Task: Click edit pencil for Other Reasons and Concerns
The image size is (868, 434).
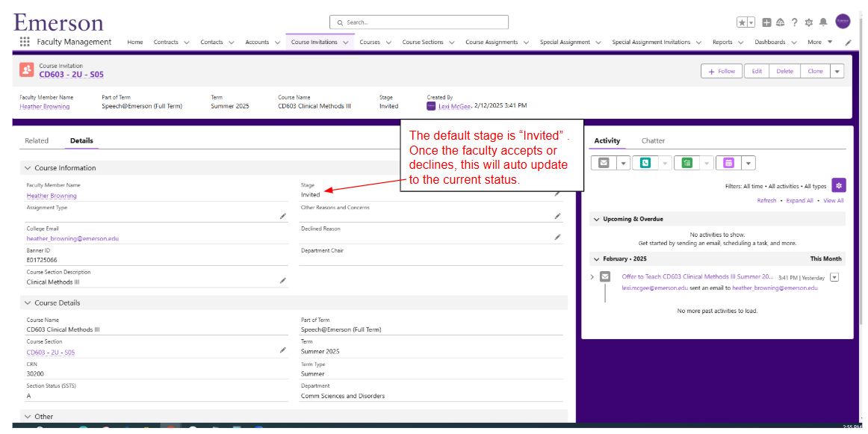Action: 557,216
